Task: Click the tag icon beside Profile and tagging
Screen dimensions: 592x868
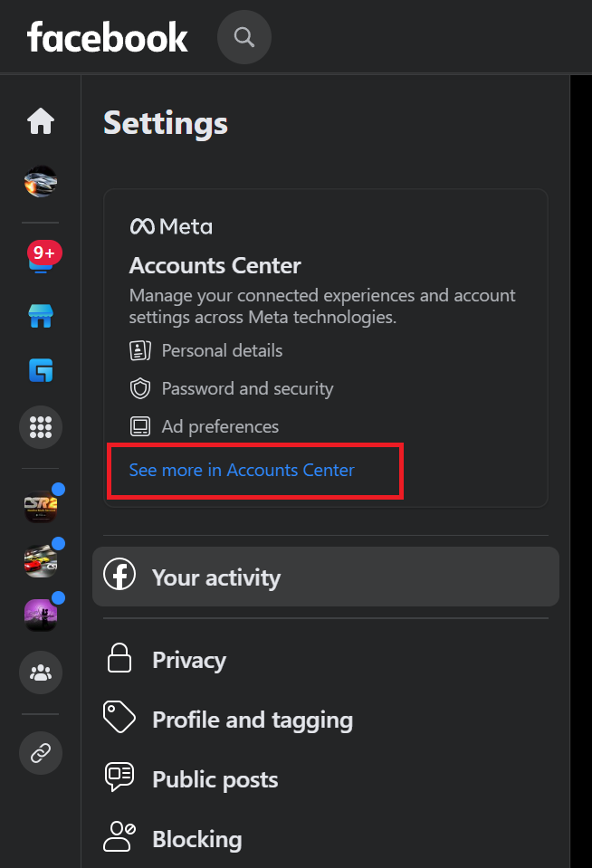Action: (119, 717)
